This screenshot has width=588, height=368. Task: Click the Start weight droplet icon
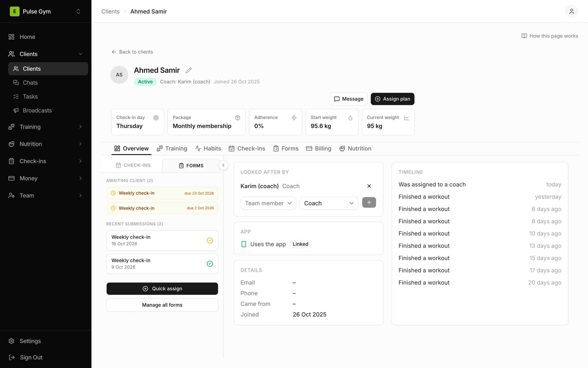(350, 118)
